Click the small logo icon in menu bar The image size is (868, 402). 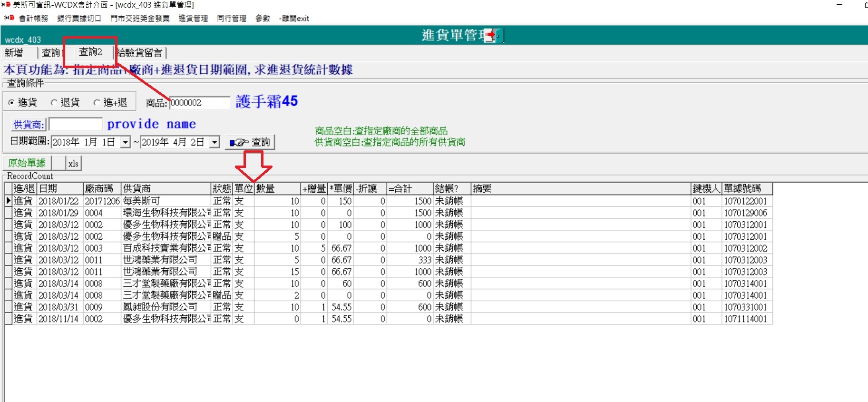point(9,18)
